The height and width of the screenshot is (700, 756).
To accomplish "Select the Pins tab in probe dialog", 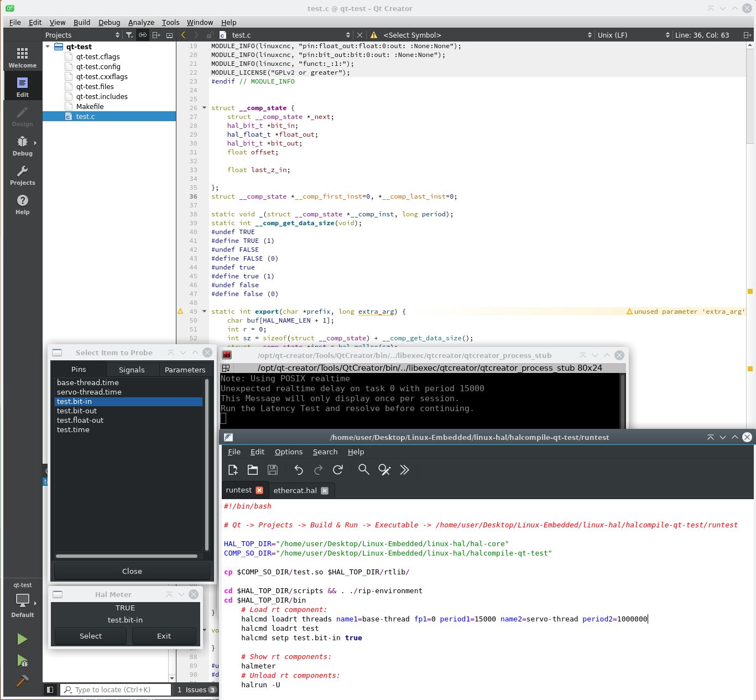I will [x=79, y=369].
